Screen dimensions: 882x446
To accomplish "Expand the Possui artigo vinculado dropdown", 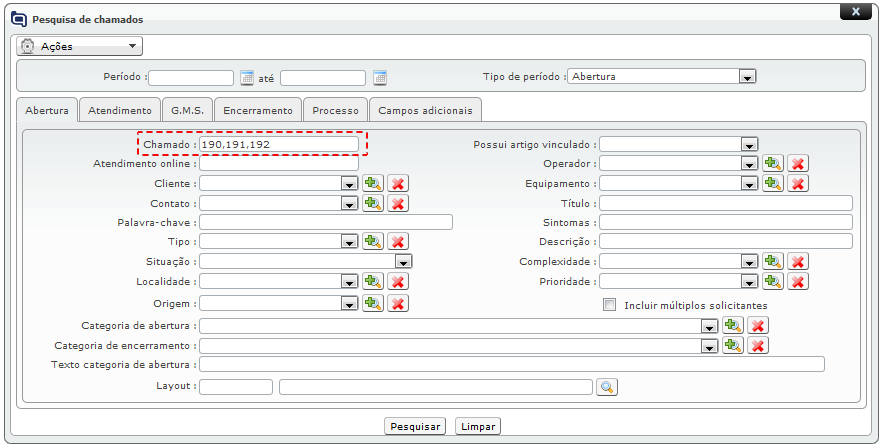I will tap(749, 145).
